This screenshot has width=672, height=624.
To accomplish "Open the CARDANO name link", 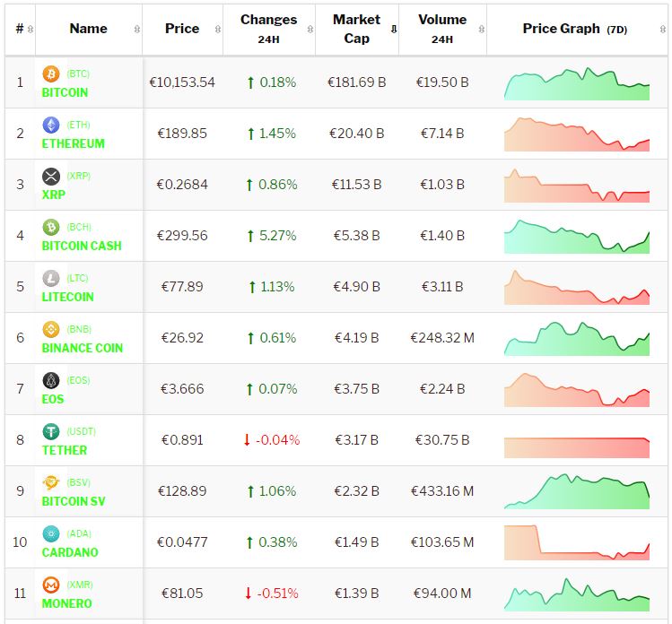I will pos(70,552).
